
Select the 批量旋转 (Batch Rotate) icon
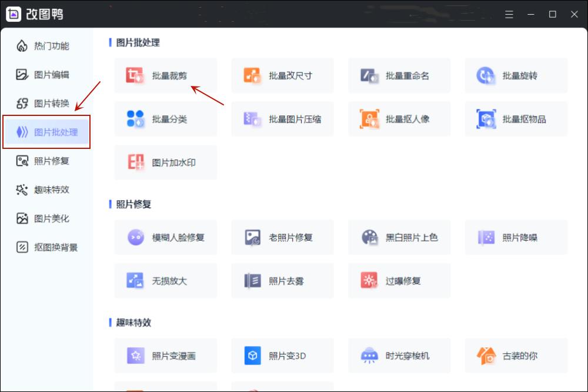click(516, 75)
